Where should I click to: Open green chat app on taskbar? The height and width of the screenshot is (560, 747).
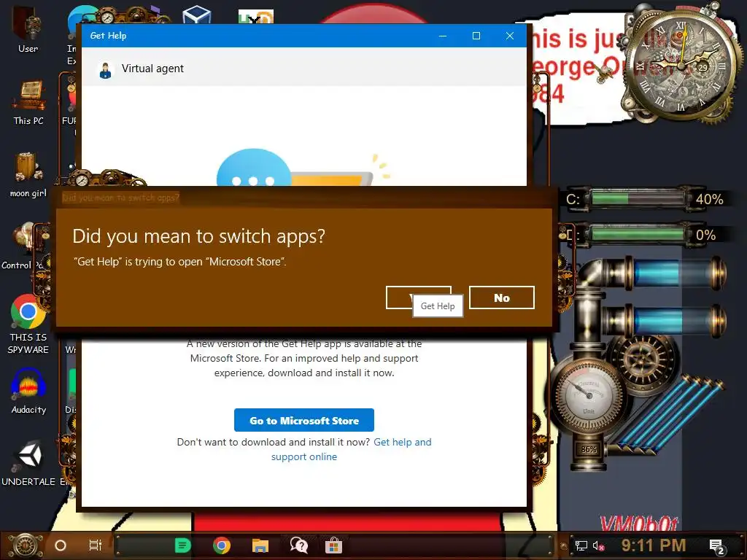click(x=182, y=545)
